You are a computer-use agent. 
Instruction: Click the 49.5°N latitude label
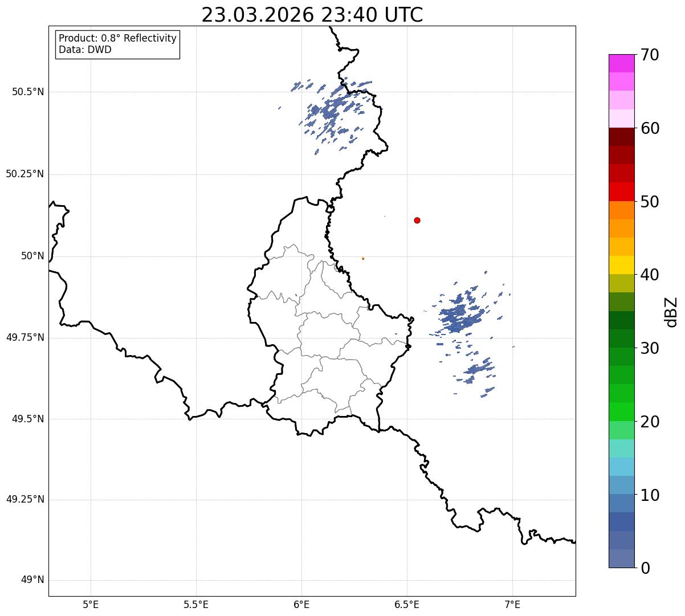pos(27,419)
